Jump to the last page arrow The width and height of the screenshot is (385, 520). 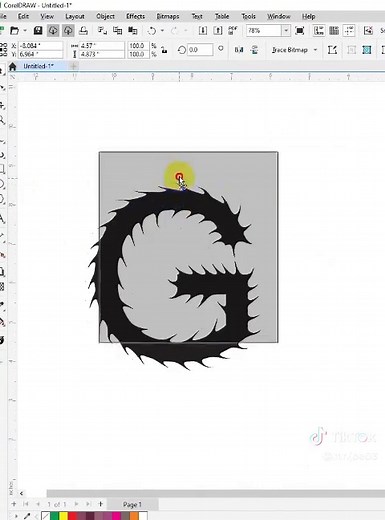pyautogui.click(x=88, y=504)
